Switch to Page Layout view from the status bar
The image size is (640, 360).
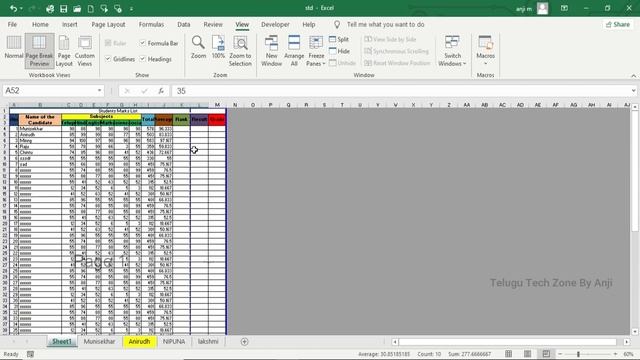[x=527, y=354]
